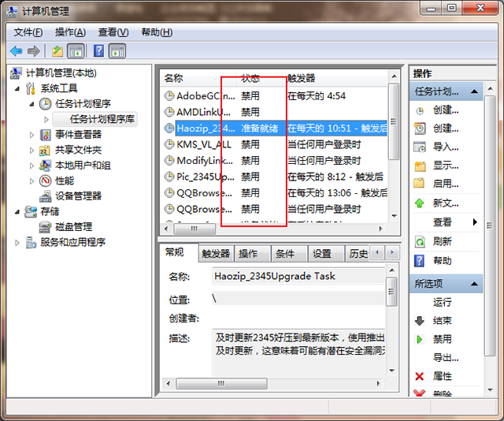Expand the 服务和应用程序 node
Screen dimensions: 504x421
(x=18, y=242)
